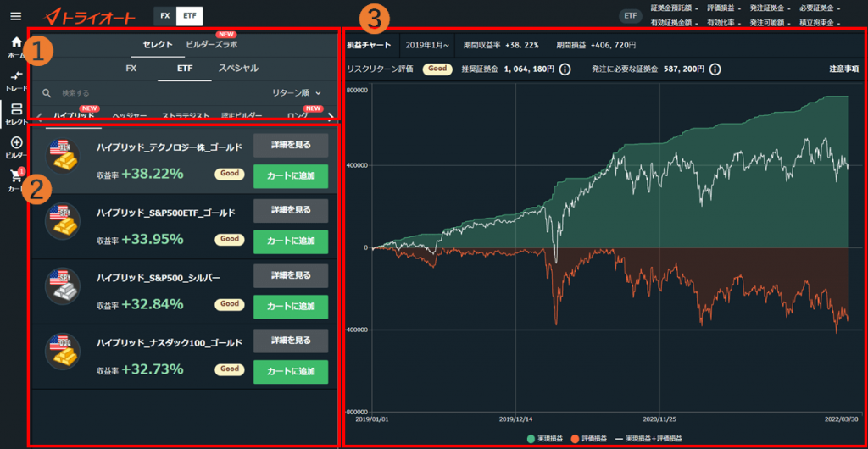The image size is (868, 449).
Task: Advance category tabs with right chevron
Action: tap(331, 115)
